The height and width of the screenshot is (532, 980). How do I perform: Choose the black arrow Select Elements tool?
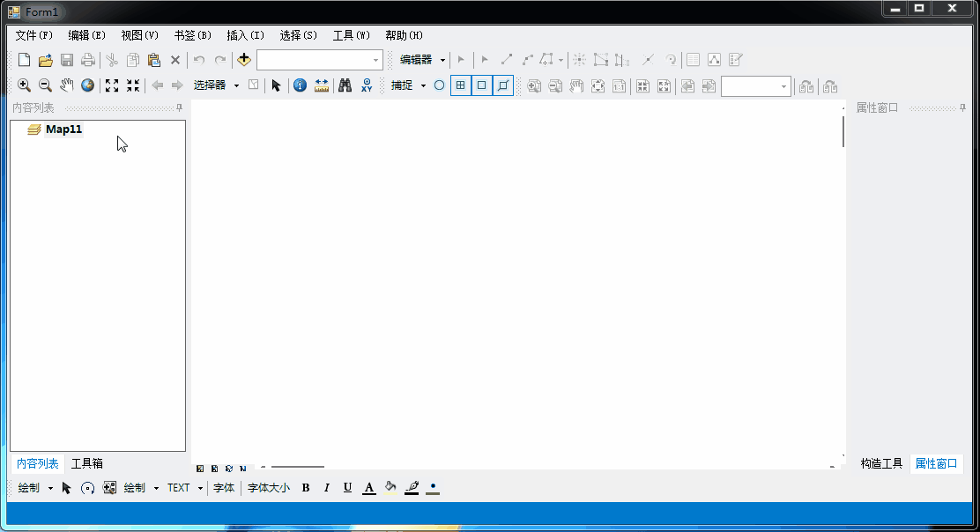click(276, 85)
